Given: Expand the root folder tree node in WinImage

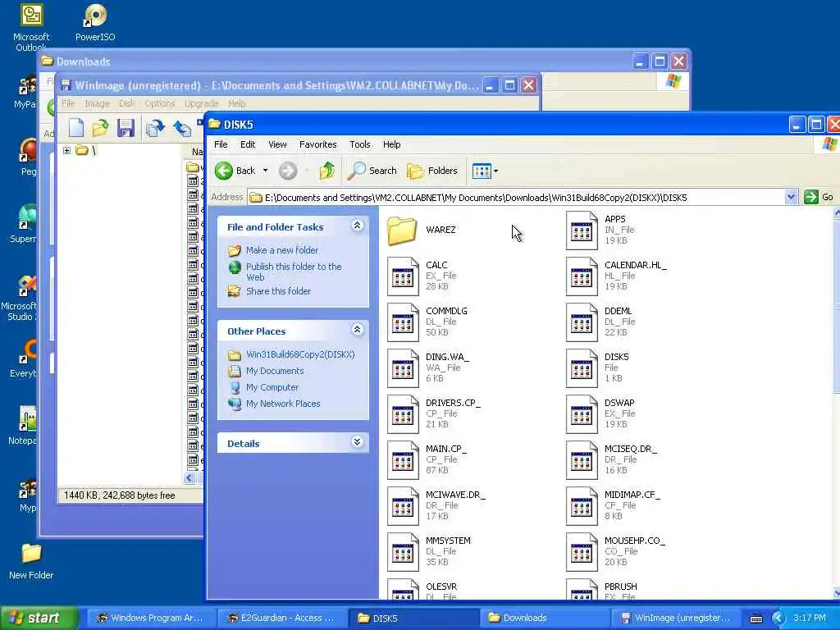Looking at the screenshot, I should pos(66,151).
